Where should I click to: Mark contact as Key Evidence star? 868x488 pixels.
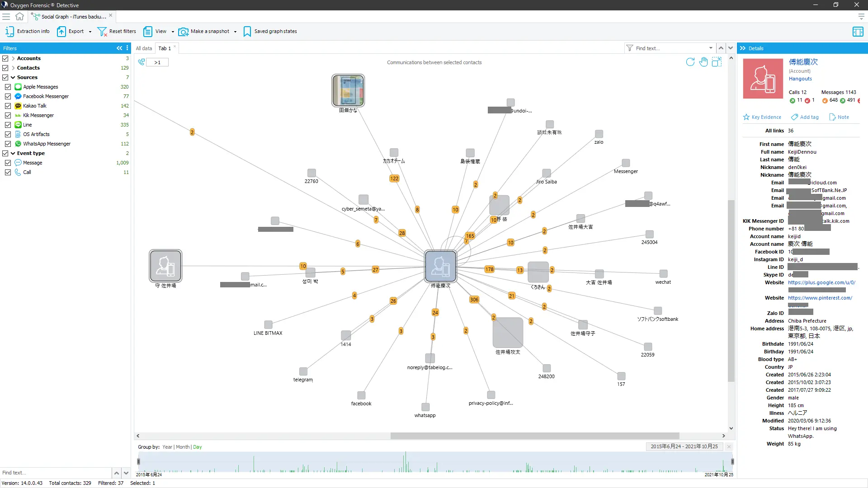(746, 117)
